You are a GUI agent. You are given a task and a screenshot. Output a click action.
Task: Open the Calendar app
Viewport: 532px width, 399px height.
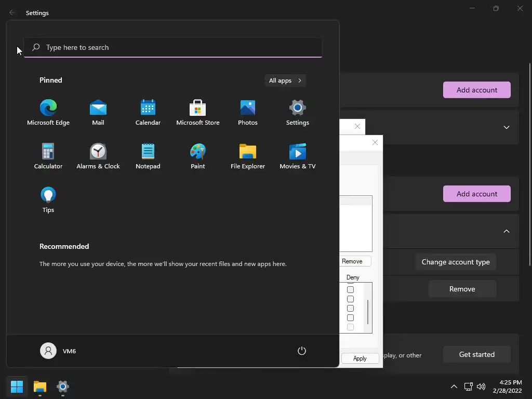[148, 112]
